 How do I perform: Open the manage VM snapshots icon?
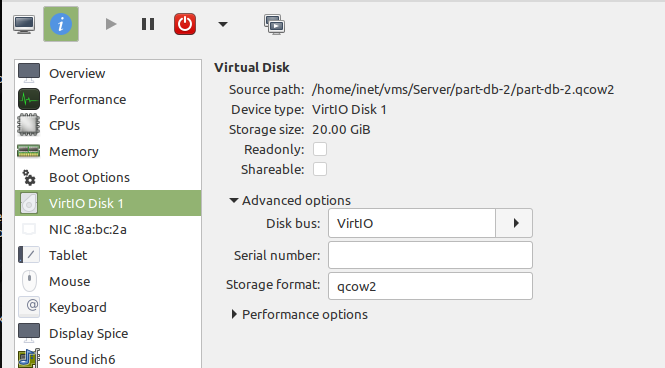(274, 24)
